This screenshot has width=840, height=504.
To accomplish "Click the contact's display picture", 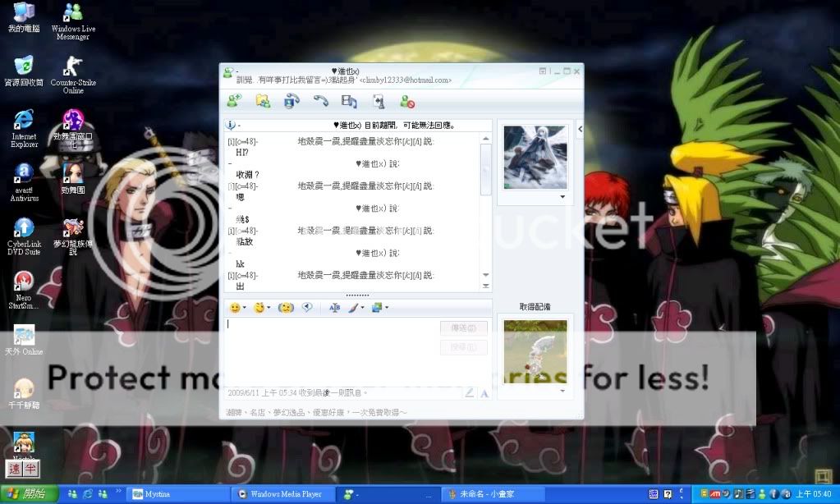I will pos(535,157).
